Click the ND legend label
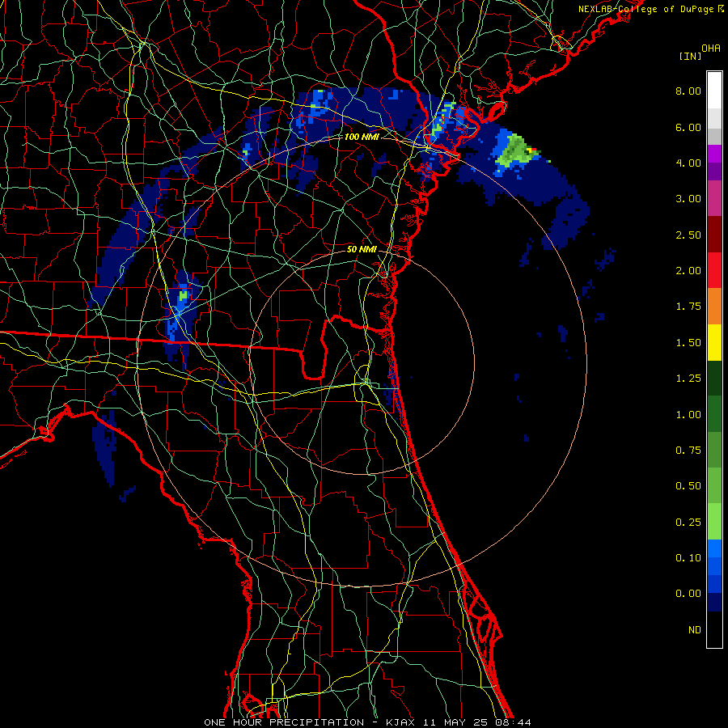Screen dimensions: 728x728 tap(695, 630)
